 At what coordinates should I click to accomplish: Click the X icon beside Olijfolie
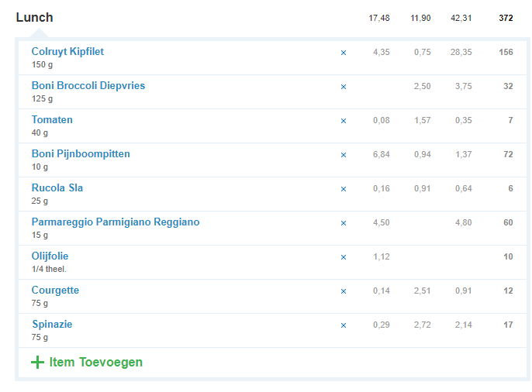(344, 257)
